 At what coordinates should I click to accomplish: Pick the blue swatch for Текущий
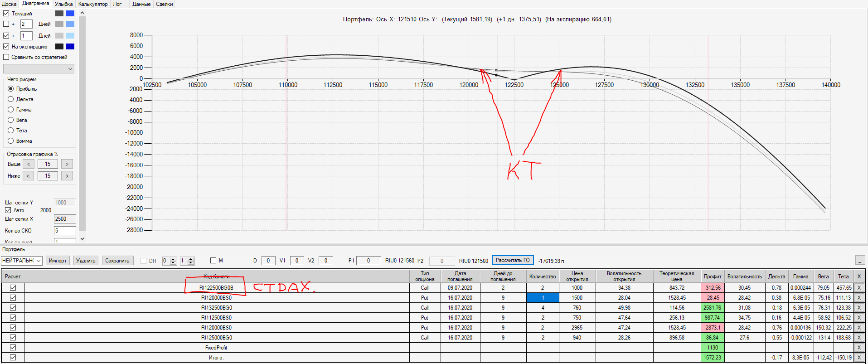(70, 14)
